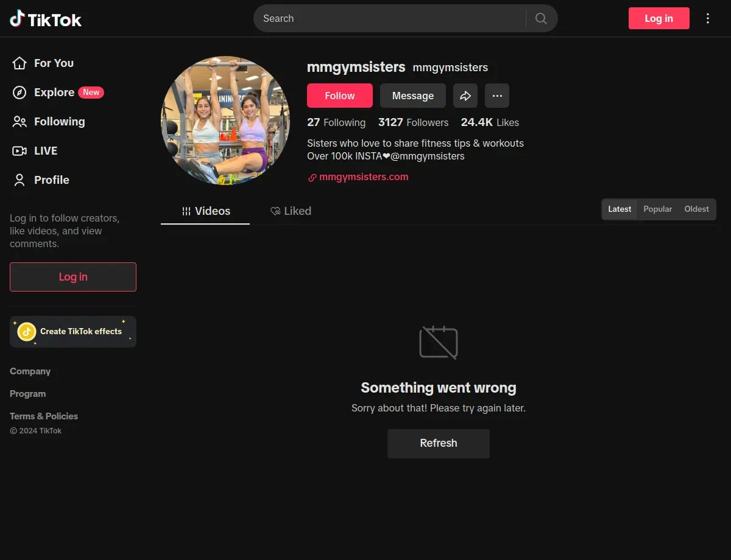Open the mmgymsisters.com link

364,177
